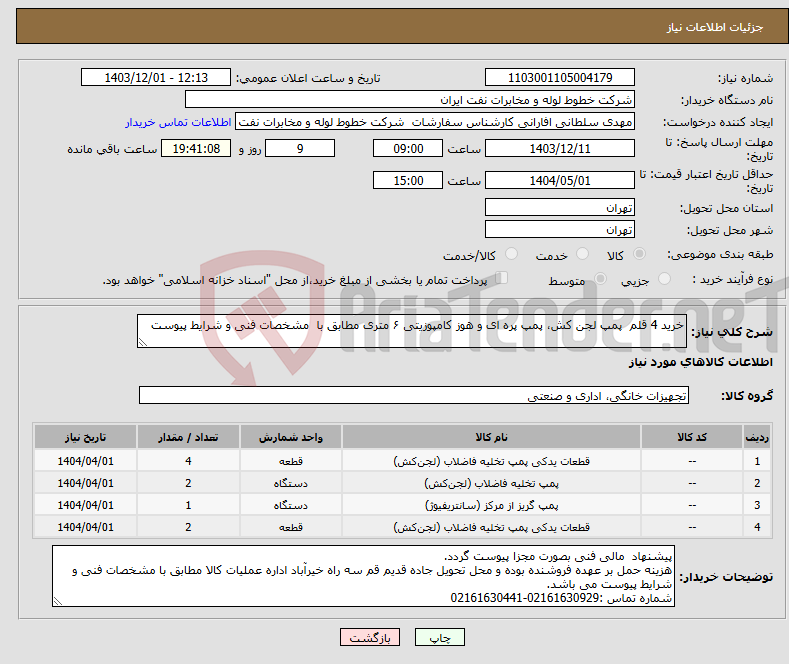This screenshot has height=664, width=789.
Task: Select the خدمت radio button
Action: coord(582,254)
